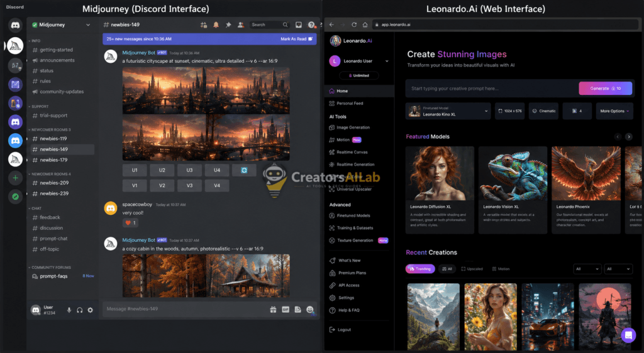Screen dimensions: 644x353
Task: Toggle deafen headphones icon in user panel
Action: [80, 310]
